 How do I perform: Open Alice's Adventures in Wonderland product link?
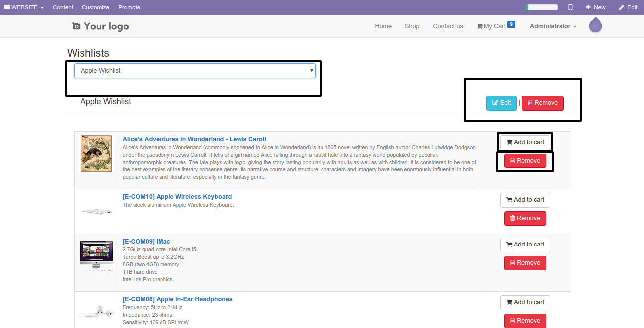(x=194, y=139)
